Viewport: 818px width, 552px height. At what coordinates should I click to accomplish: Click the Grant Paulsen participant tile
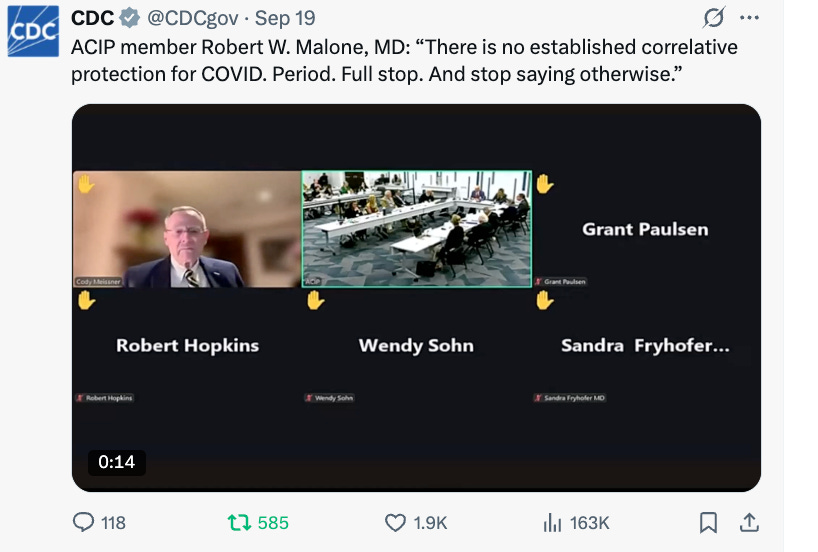point(645,229)
